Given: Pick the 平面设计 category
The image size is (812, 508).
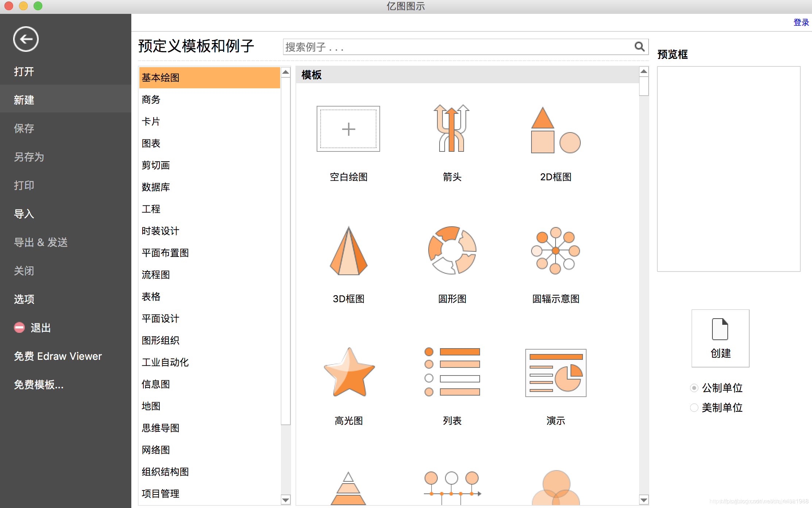Looking at the screenshot, I should pyautogui.click(x=209, y=318).
